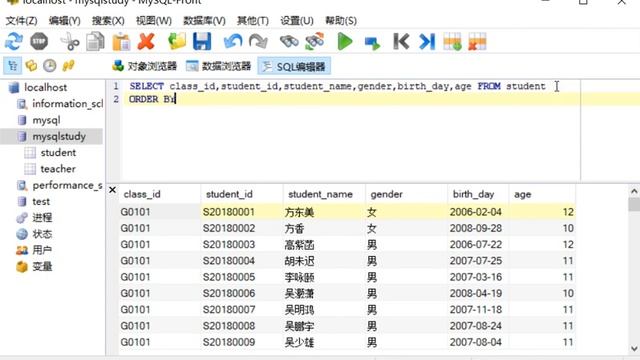Click the Redo arrow icon
640x360 pixels.
click(x=258, y=42)
